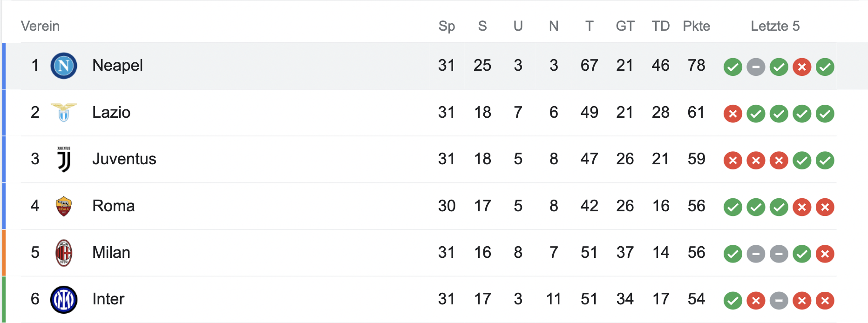Image resolution: width=868 pixels, height=323 pixels.
Task: Click Lazio's red loss result icon
Action: pyautogui.click(x=732, y=114)
